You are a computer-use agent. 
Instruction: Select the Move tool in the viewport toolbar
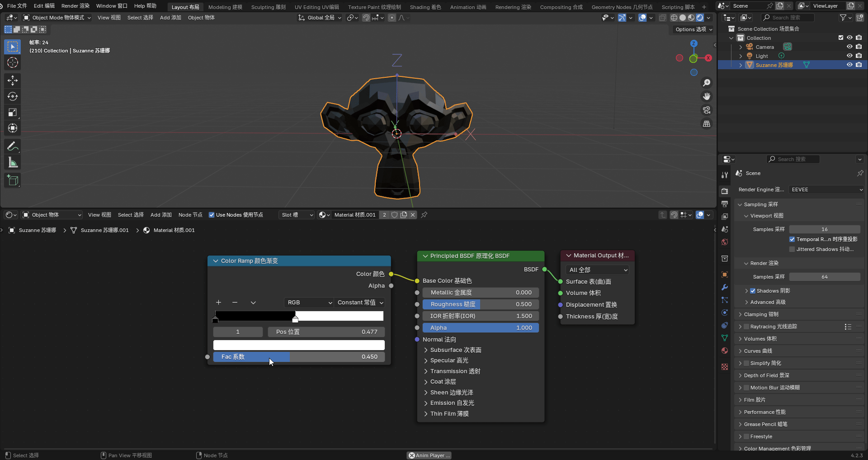tap(12, 81)
